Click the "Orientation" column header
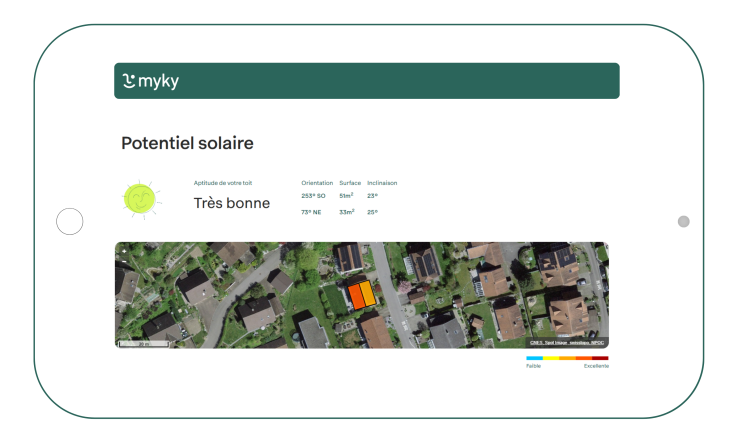738x443 pixels. click(x=317, y=183)
